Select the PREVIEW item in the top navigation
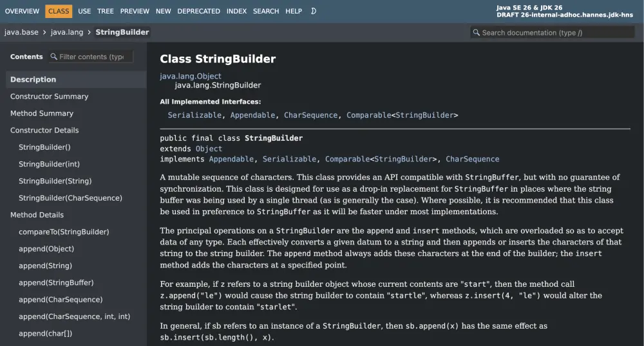This screenshot has width=644, height=346. point(135,11)
